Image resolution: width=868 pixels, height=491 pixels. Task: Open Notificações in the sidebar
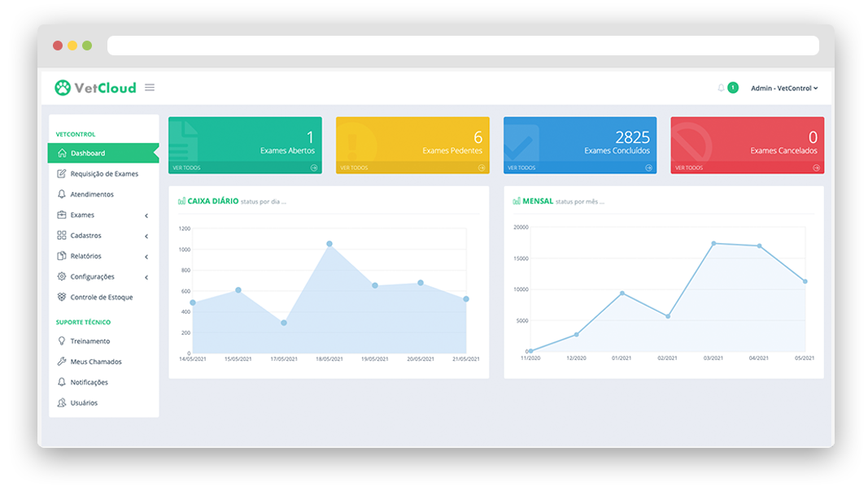coord(89,382)
